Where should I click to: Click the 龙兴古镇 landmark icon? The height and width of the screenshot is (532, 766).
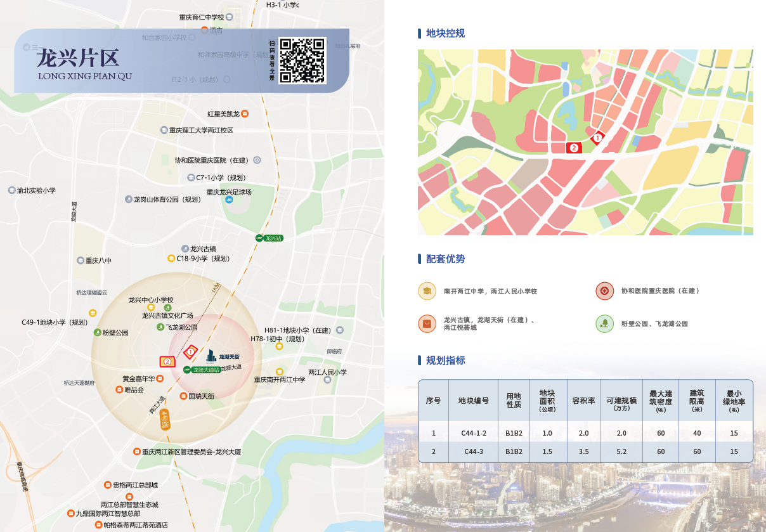click(x=185, y=249)
